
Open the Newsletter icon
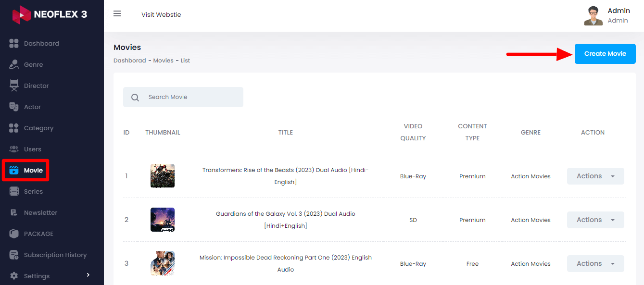(x=14, y=212)
